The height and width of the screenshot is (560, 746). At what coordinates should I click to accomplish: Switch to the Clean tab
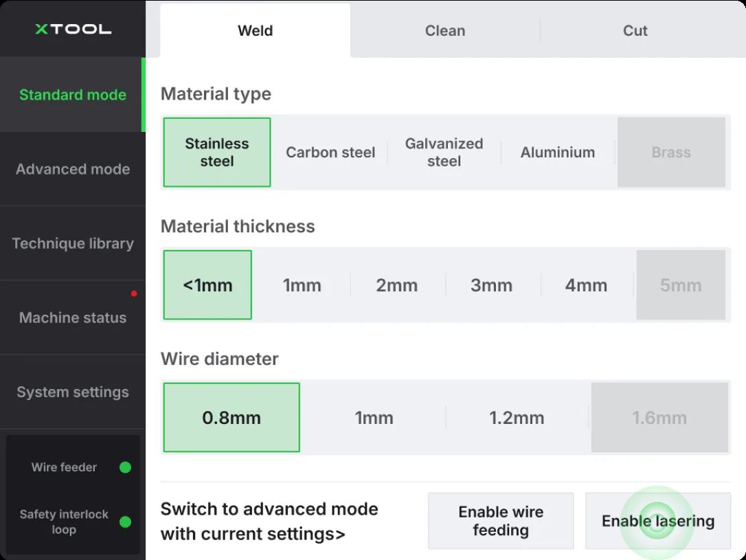point(445,30)
